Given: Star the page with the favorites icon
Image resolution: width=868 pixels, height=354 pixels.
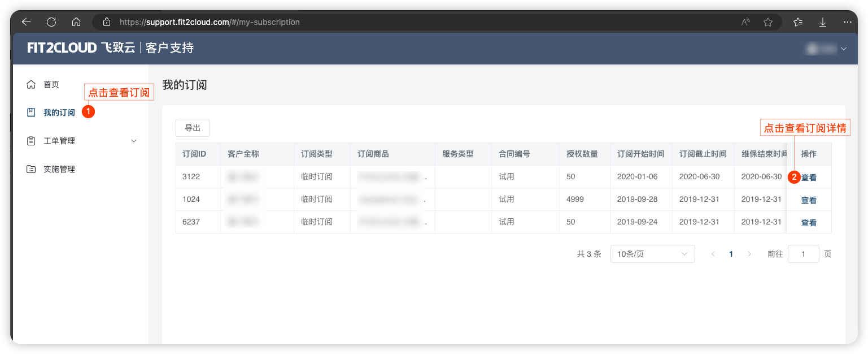Looking at the screenshot, I should (x=768, y=21).
